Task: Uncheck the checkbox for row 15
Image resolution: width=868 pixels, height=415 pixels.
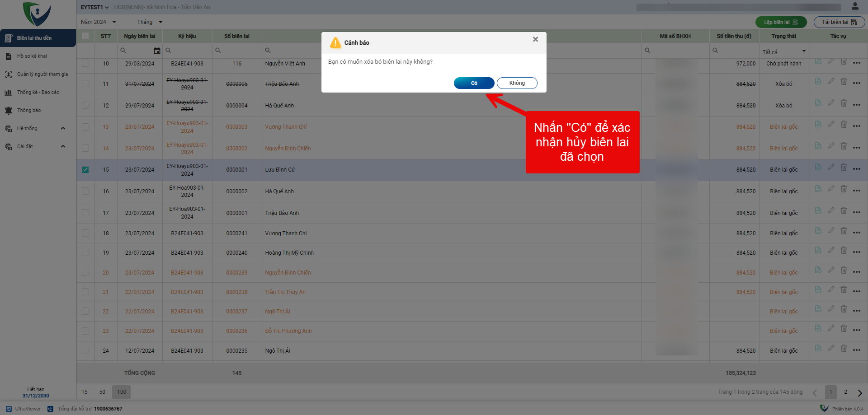Action: (85, 170)
